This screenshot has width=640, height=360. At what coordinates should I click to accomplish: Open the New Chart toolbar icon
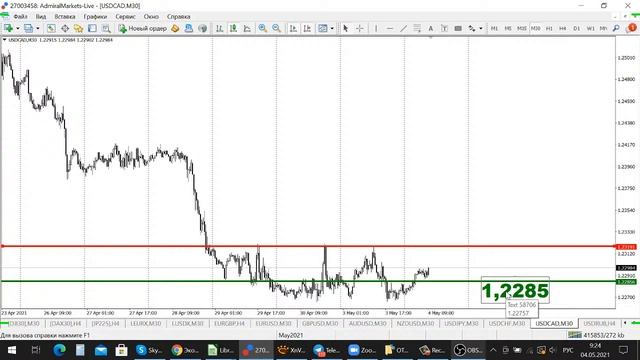pos(8,28)
